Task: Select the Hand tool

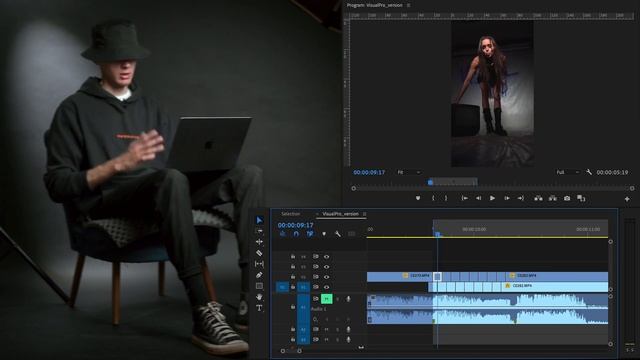Action: click(259, 297)
